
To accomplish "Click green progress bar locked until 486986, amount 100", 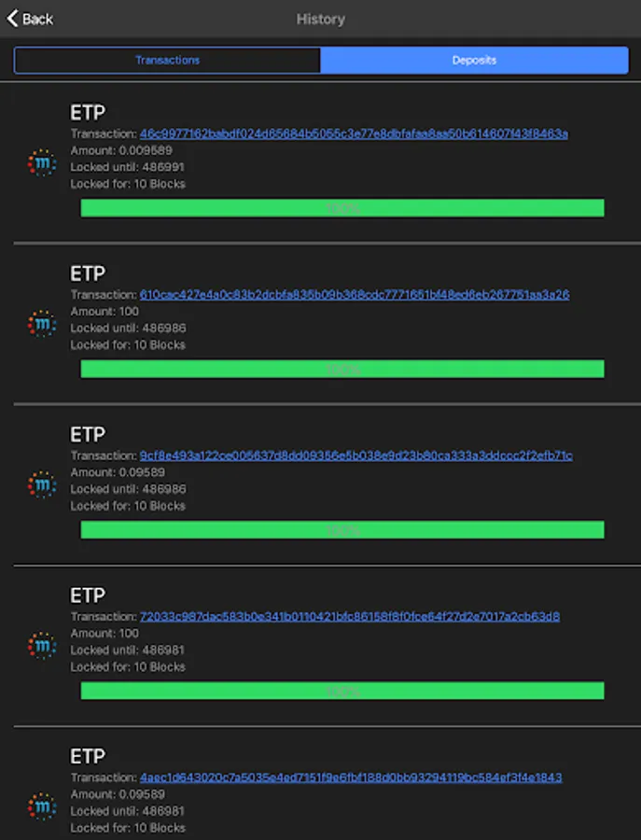I will pos(342,369).
